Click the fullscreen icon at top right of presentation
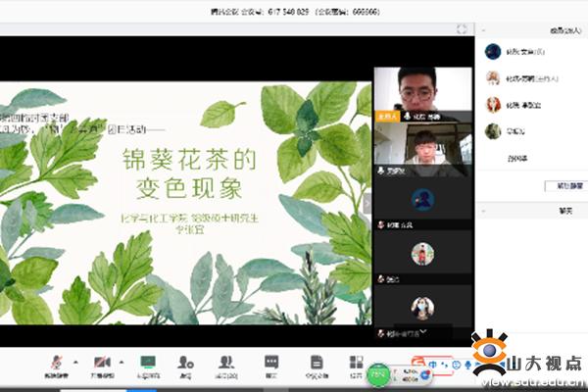 point(462,30)
